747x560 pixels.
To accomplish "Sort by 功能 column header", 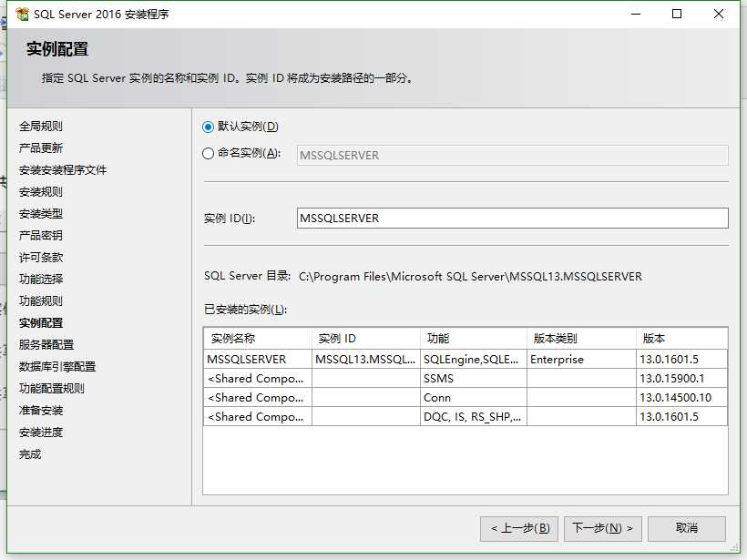I will (x=474, y=339).
